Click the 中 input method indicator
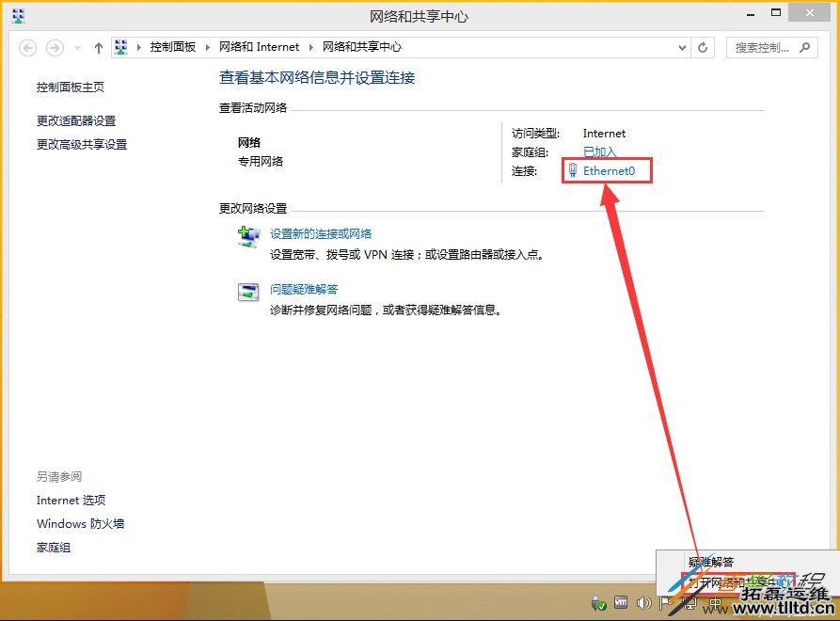This screenshot has width=840, height=621. coord(715,602)
